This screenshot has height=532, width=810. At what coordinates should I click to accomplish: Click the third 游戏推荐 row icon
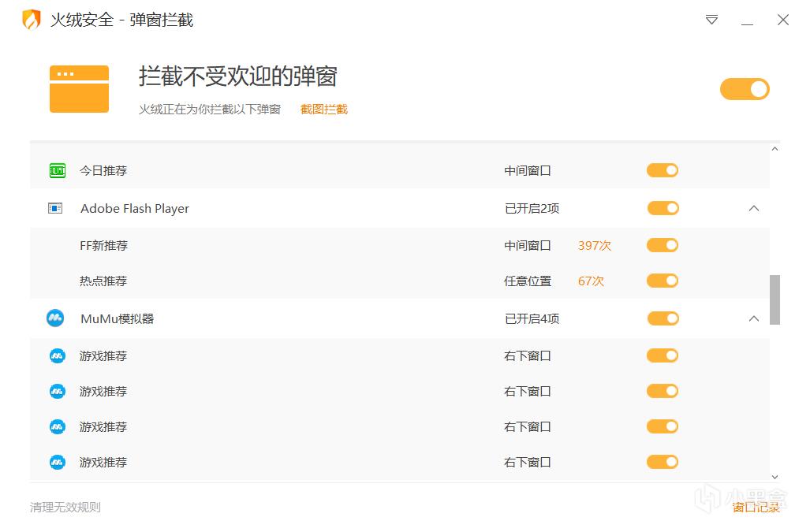(56, 426)
